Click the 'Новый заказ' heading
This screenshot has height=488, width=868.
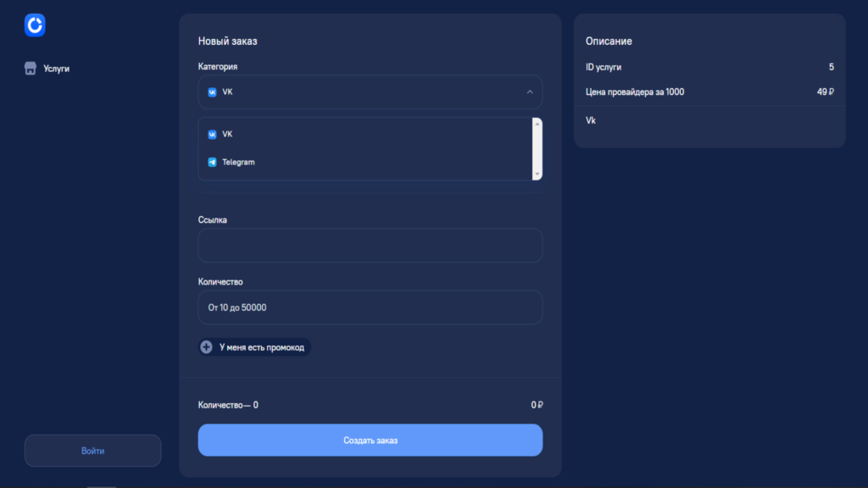(227, 41)
